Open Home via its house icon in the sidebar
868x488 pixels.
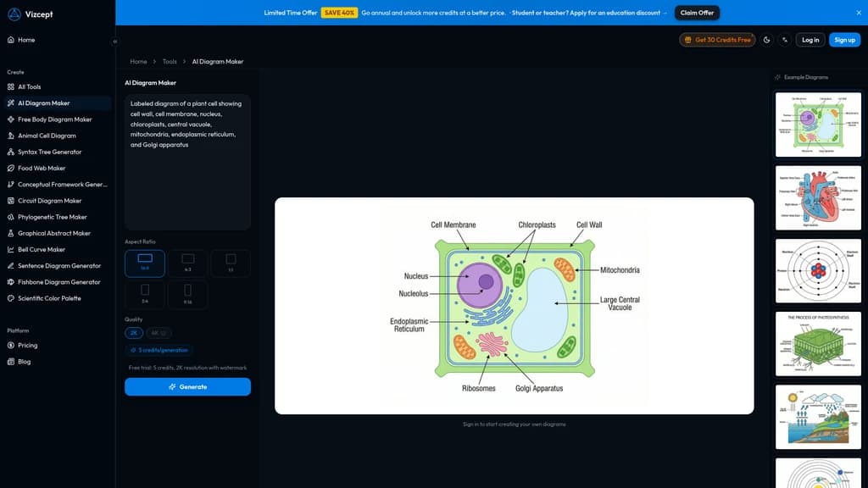(10, 40)
